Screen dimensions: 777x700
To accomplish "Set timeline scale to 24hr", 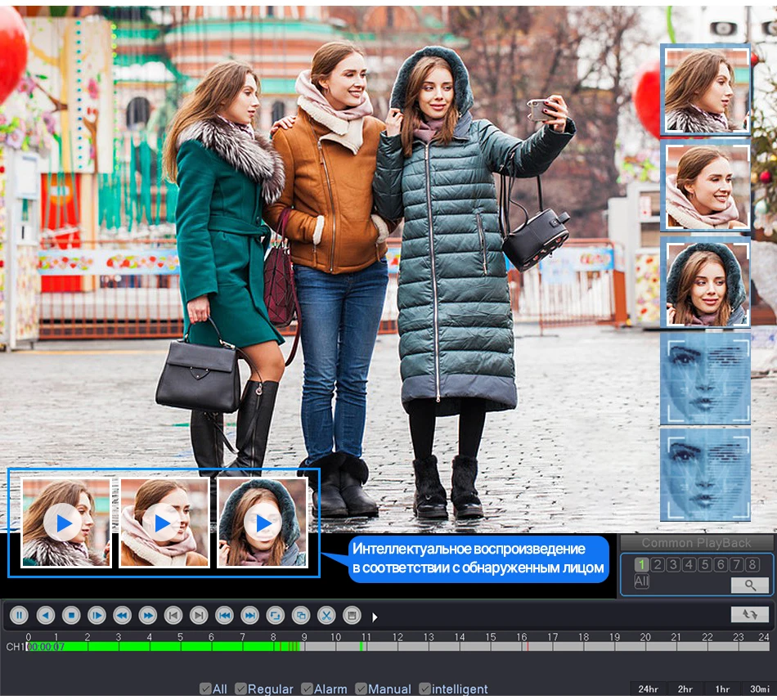I will pyautogui.click(x=648, y=689).
